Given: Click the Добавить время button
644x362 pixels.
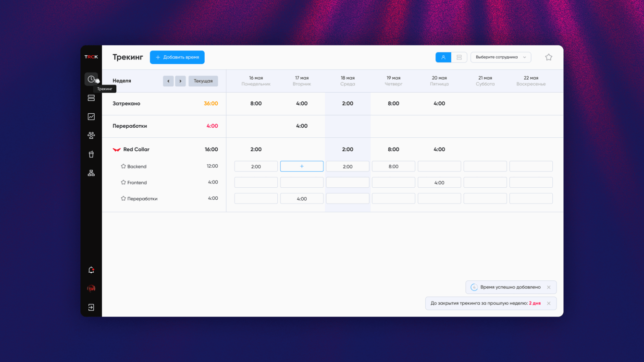Looking at the screenshot, I should (177, 57).
